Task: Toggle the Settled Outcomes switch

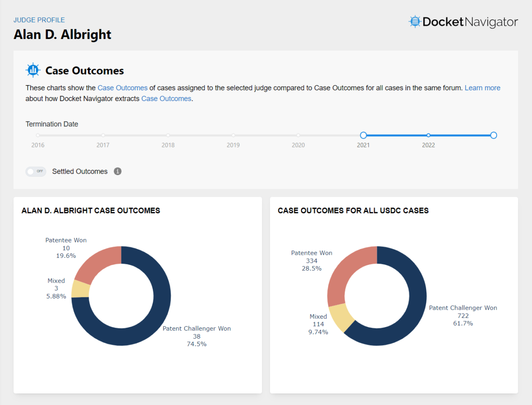Action: tap(36, 171)
